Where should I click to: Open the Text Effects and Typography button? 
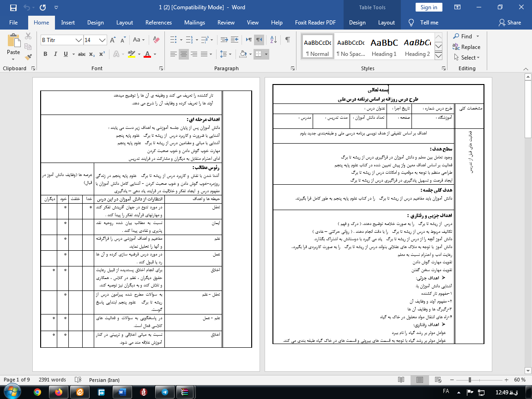click(x=116, y=54)
